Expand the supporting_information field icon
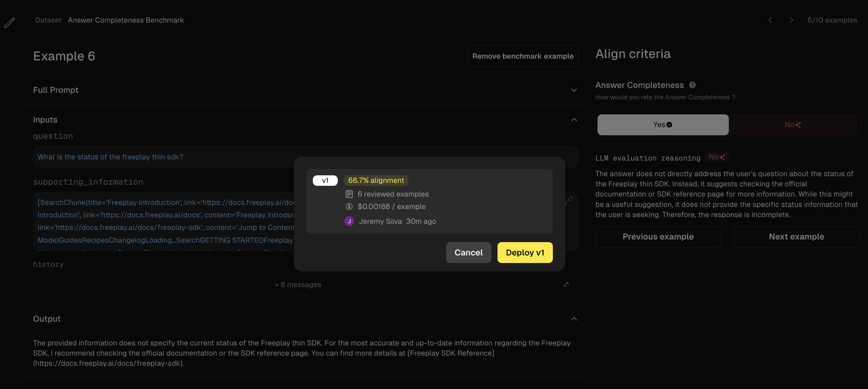This screenshot has width=868, height=389. pyautogui.click(x=570, y=199)
